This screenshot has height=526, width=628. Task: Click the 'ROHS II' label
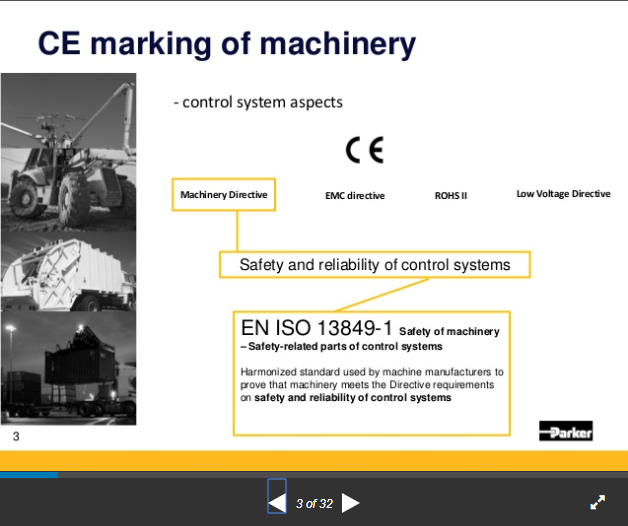[451, 195]
